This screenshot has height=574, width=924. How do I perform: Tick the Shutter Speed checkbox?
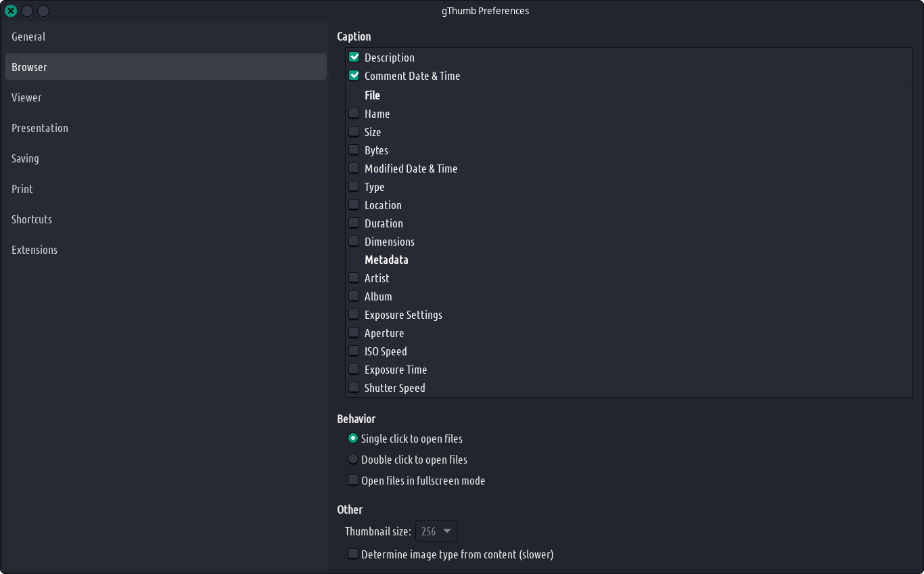point(354,387)
